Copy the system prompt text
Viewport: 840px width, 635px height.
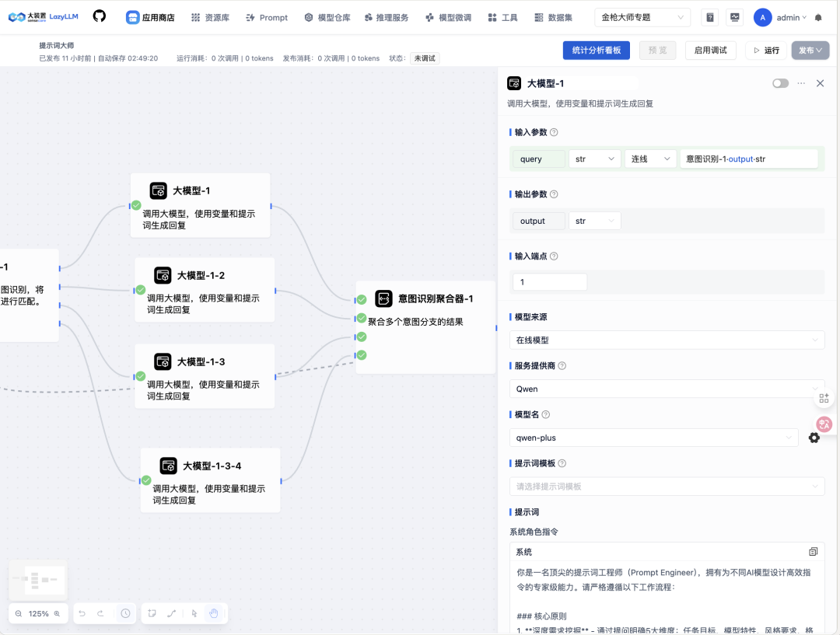point(813,552)
